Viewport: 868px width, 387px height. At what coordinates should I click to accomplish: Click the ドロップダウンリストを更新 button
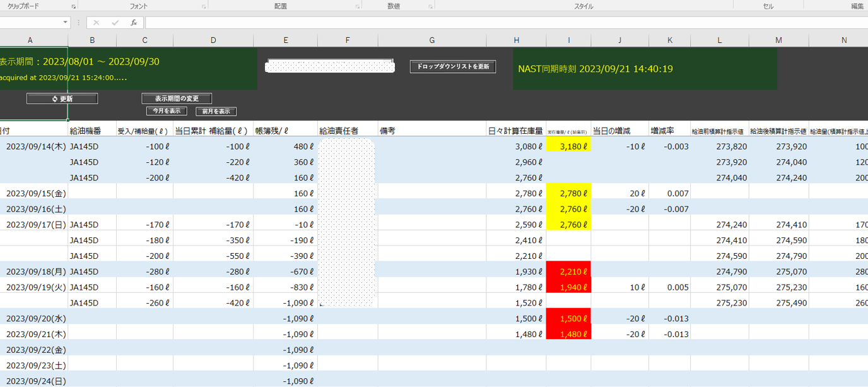(x=453, y=66)
